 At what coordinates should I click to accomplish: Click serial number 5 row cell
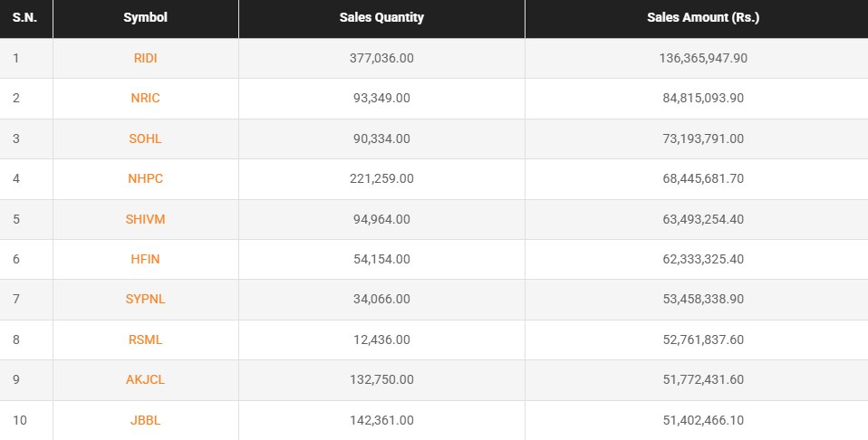pyautogui.click(x=16, y=219)
